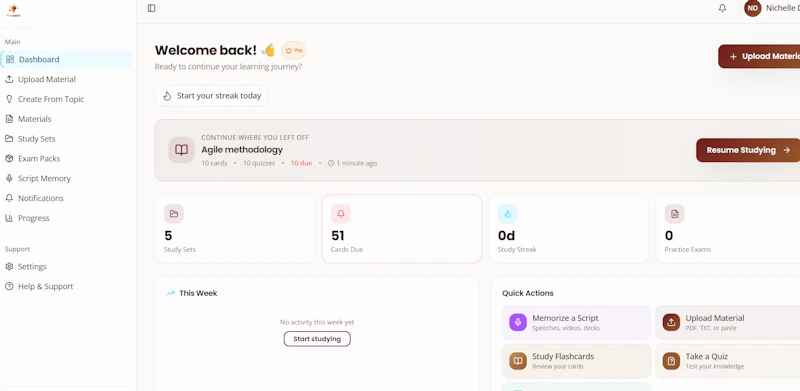The width and height of the screenshot is (800, 391).
Task: Open Help & Support
Action: 66,286
